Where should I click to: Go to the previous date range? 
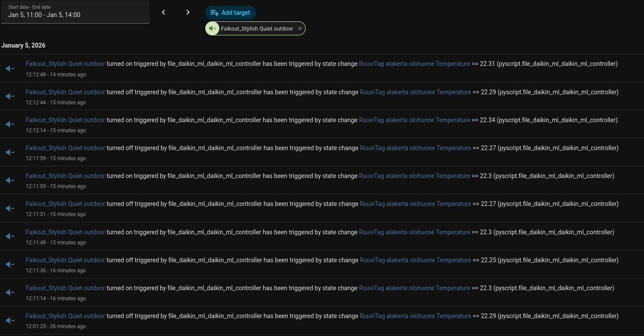164,12
